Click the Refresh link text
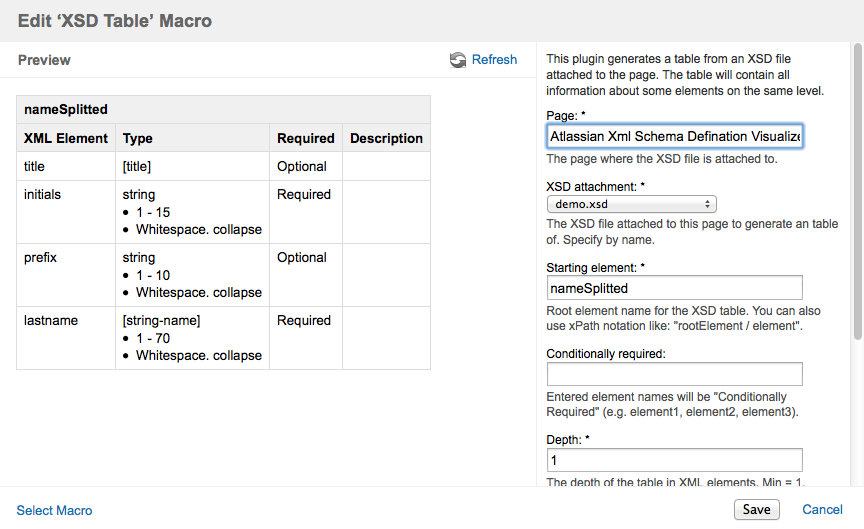 point(494,60)
